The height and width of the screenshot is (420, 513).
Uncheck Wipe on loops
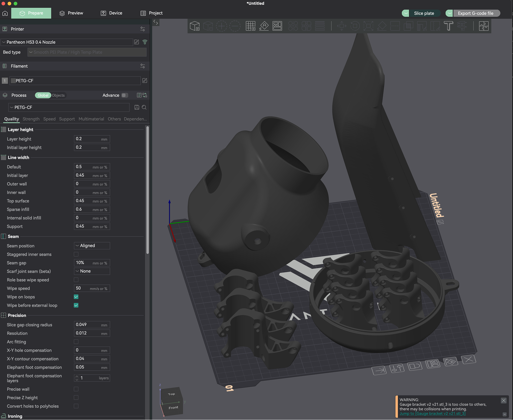coord(76,297)
